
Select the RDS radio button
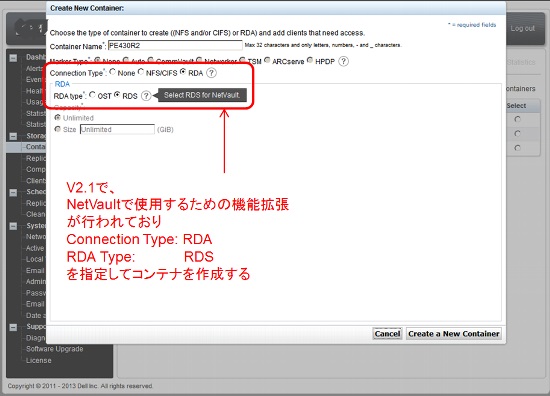pos(117,95)
